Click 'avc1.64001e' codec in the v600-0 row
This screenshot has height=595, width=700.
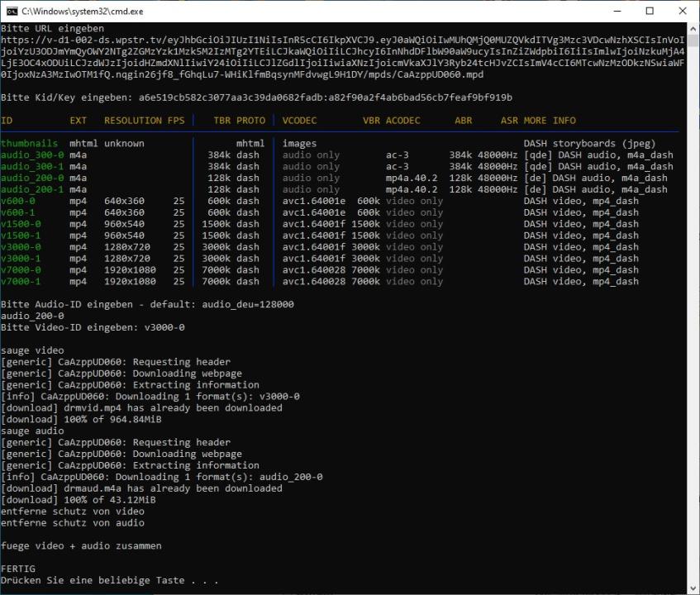pyautogui.click(x=314, y=201)
